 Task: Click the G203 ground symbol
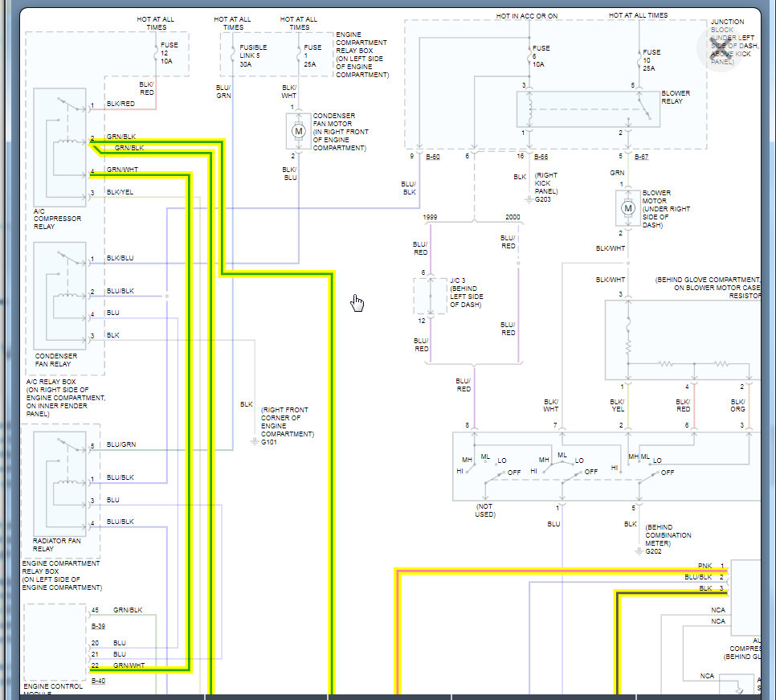[529, 199]
